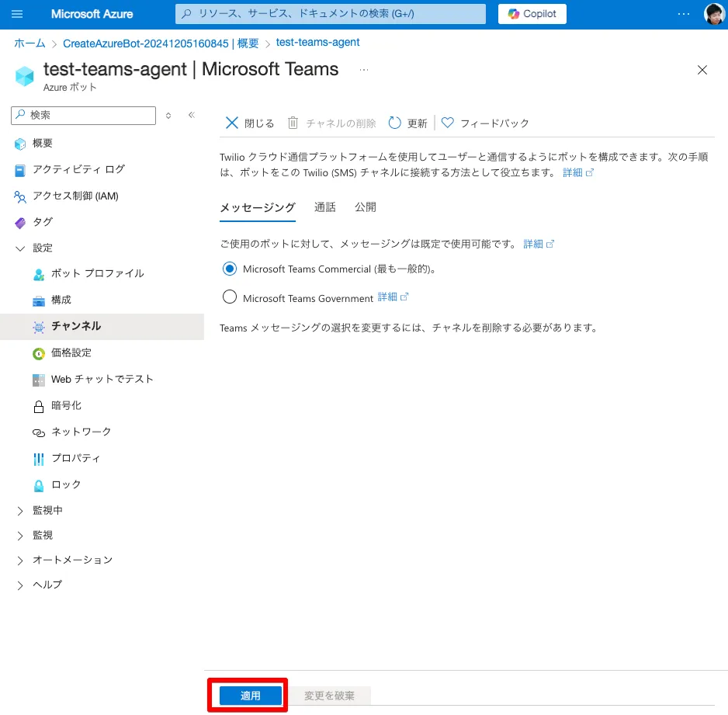This screenshot has height=715, width=728.
Task: Select チャンネル icon in sidebar
Action: coord(39,327)
